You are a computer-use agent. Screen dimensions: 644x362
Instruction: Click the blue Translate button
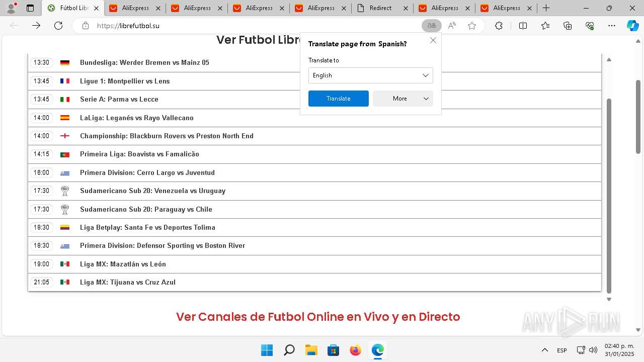click(339, 99)
